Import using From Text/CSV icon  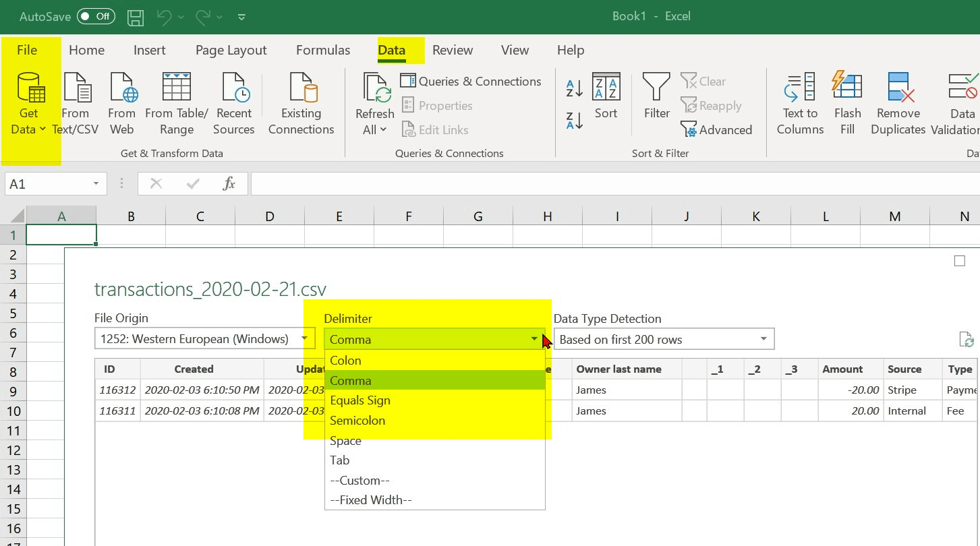(76, 89)
